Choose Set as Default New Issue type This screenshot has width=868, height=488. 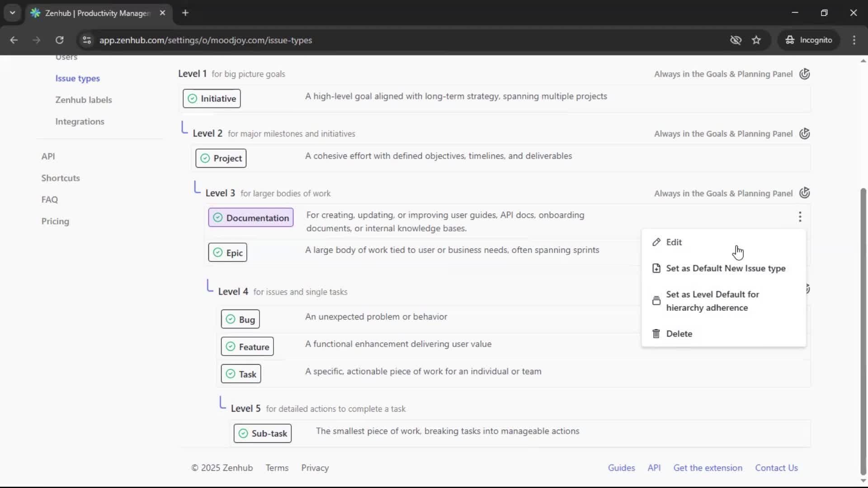725,268
